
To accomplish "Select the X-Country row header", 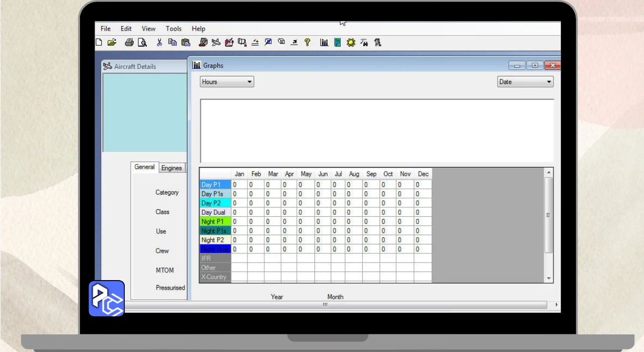I will (x=215, y=277).
